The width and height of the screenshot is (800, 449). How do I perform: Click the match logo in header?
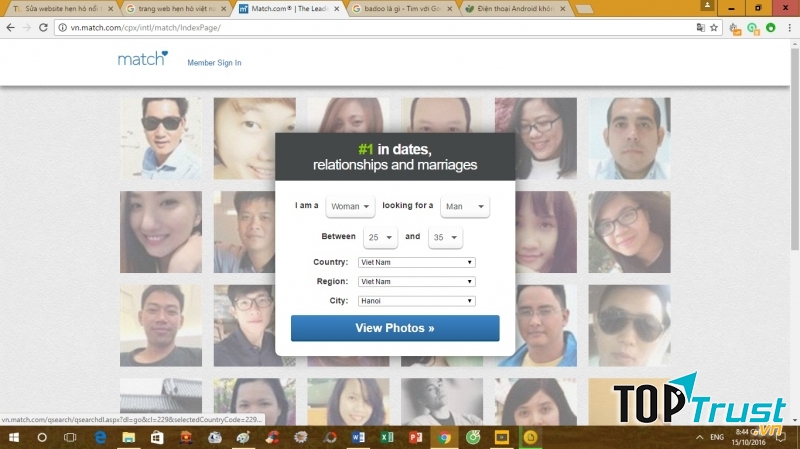pos(142,59)
